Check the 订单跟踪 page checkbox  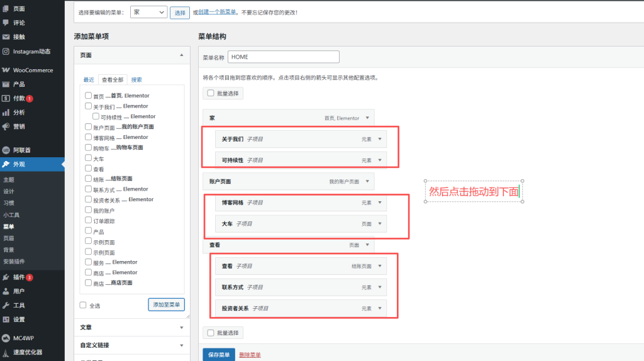pos(88,220)
